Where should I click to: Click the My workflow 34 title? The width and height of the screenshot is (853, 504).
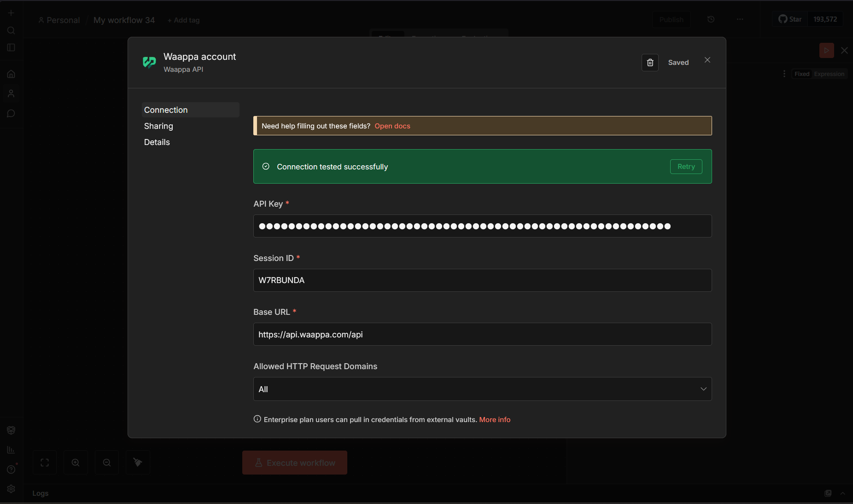pyautogui.click(x=124, y=20)
